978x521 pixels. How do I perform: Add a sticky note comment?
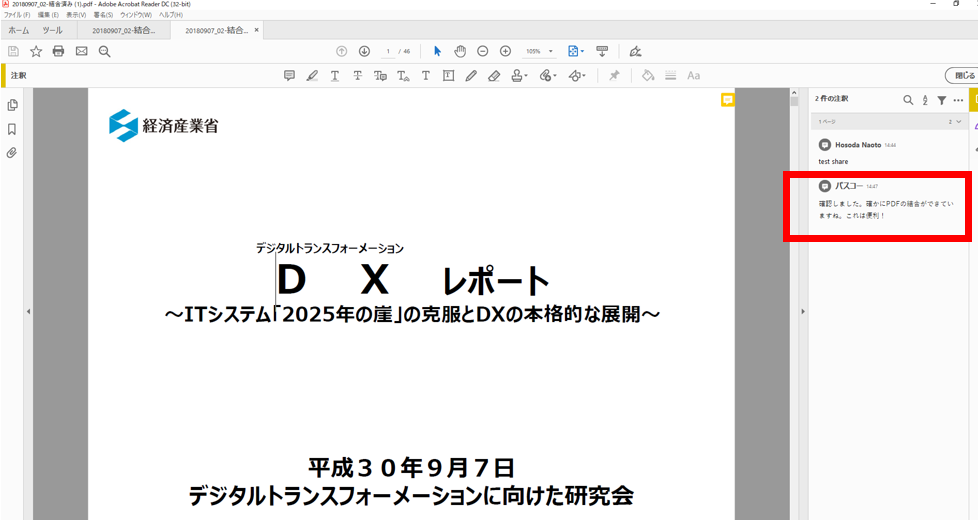tap(289, 75)
